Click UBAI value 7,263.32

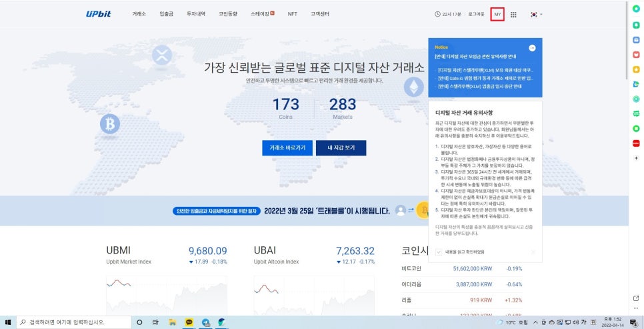(x=355, y=250)
